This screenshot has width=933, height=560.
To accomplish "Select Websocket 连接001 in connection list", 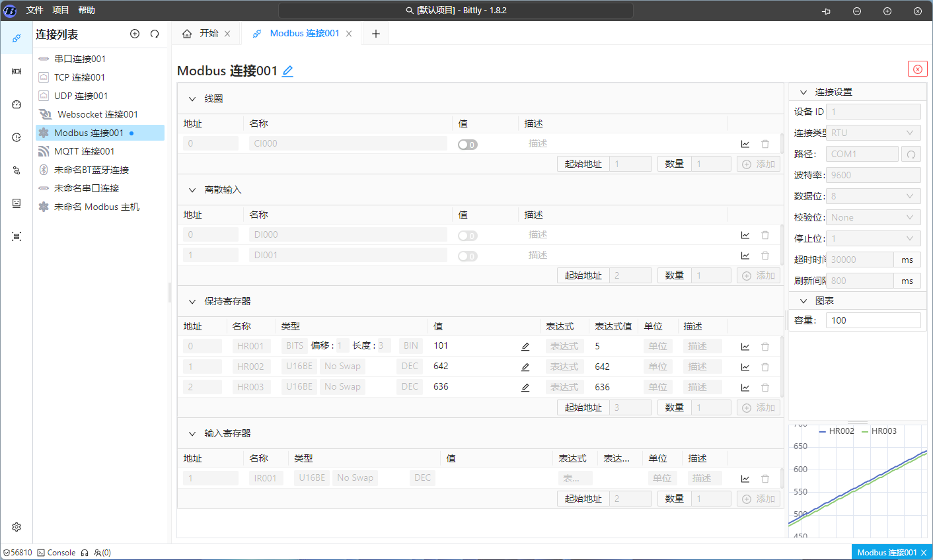I will click(100, 114).
